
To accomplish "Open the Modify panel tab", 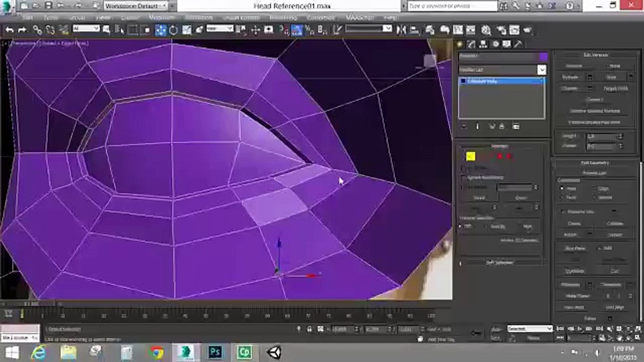I will (x=471, y=44).
